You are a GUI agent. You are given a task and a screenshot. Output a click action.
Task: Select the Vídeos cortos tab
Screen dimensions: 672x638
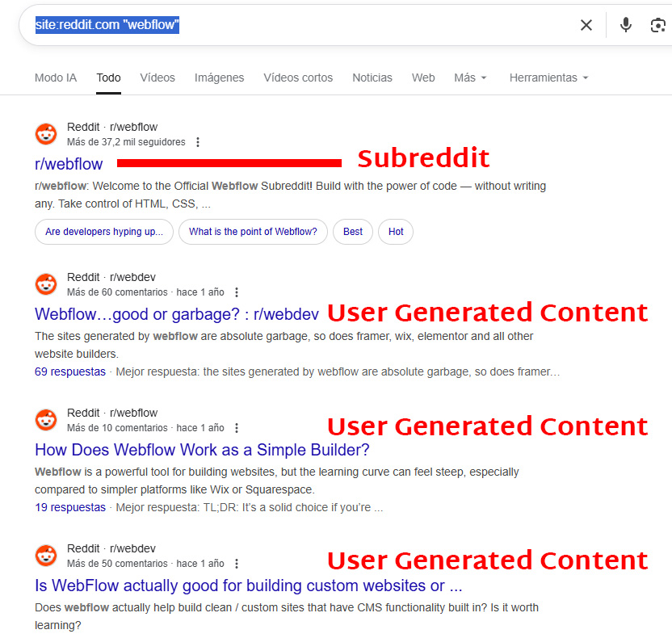(x=298, y=78)
